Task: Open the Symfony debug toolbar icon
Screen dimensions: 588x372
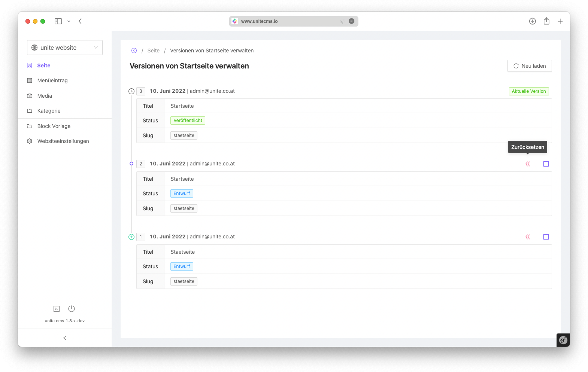Action: tap(563, 340)
